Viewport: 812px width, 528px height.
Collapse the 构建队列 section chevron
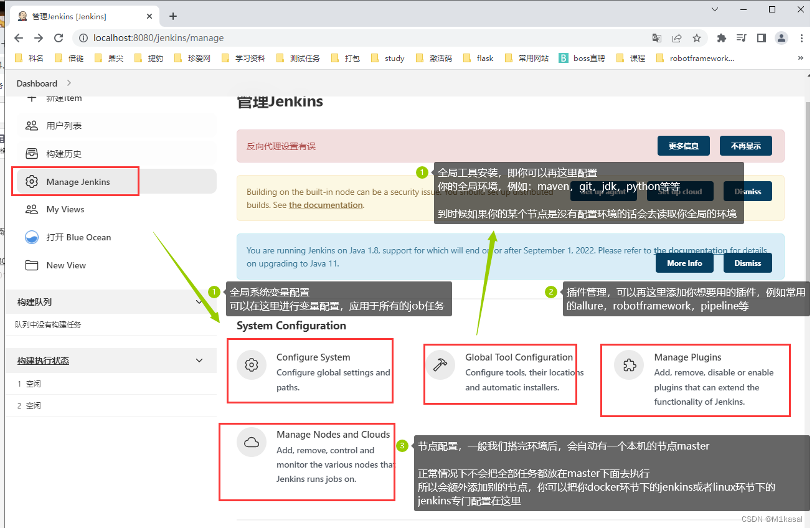click(199, 302)
